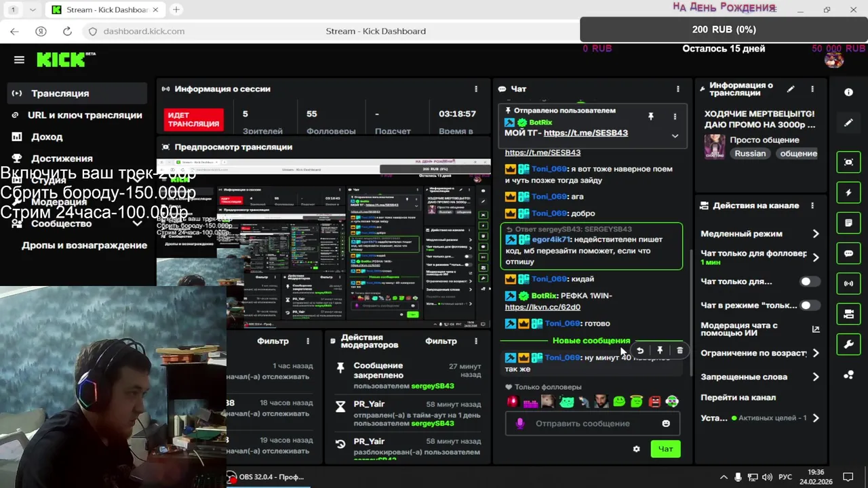868x488 pixels.
Task: Click the sergeySB43 link under PR_Yair timeout
Action: [433, 424]
